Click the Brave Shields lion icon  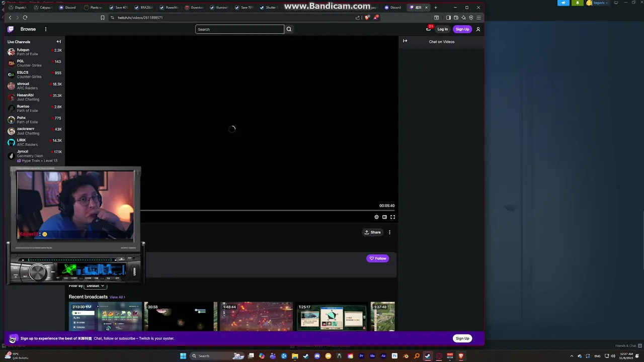pos(367,18)
